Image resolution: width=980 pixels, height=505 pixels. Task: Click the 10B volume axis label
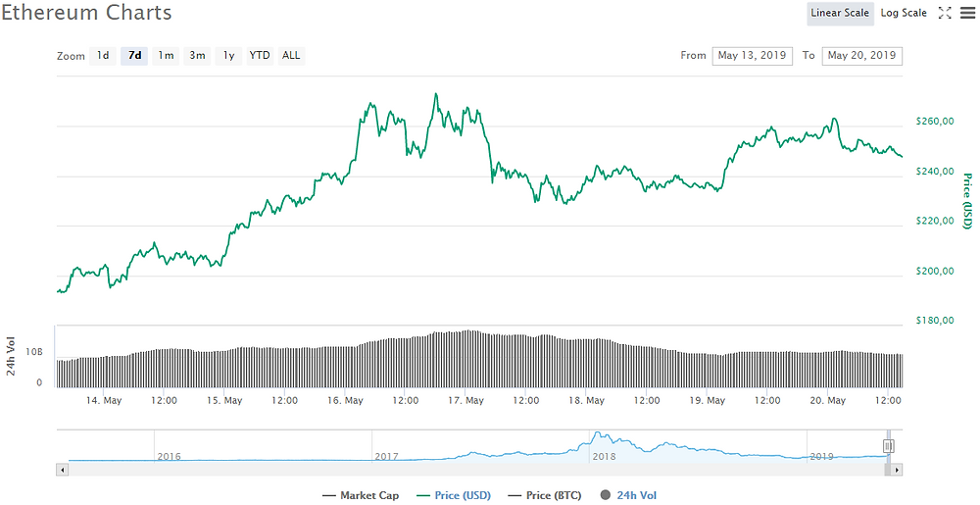(x=34, y=352)
